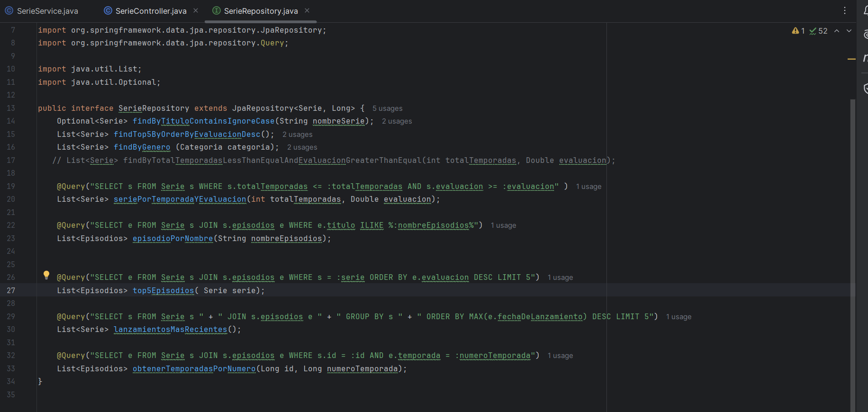Open 2 usages hint for findByTituloContainsIgnoreCase

(x=397, y=121)
